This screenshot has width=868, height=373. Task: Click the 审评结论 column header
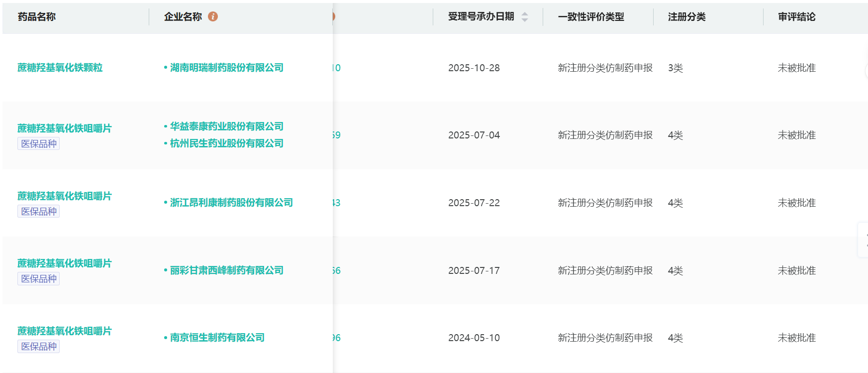(797, 17)
